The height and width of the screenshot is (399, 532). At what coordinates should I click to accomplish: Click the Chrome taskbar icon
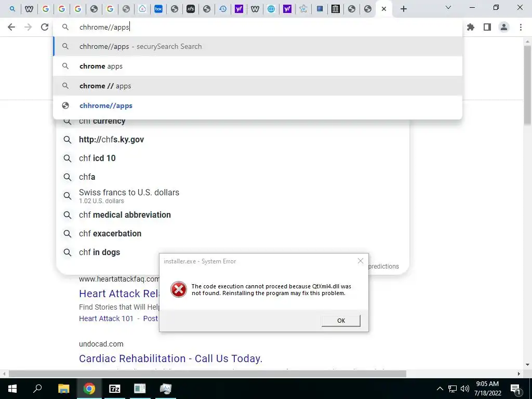click(x=89, y=389)
